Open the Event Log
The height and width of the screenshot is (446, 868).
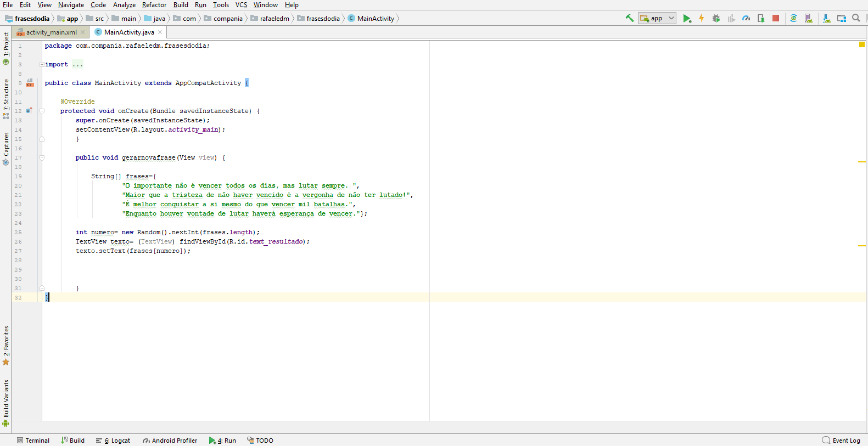click(x=841, y=441)
